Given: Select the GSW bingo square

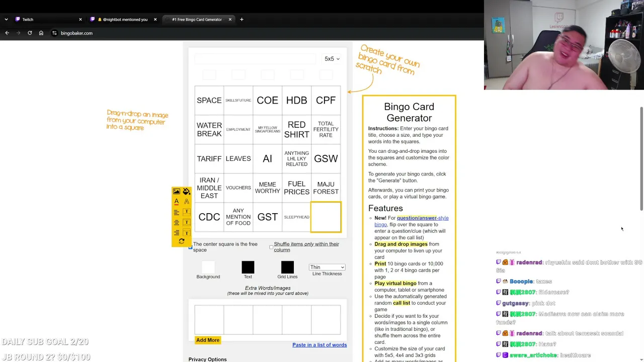Looking at the screenshot, I should click(326, 159).
